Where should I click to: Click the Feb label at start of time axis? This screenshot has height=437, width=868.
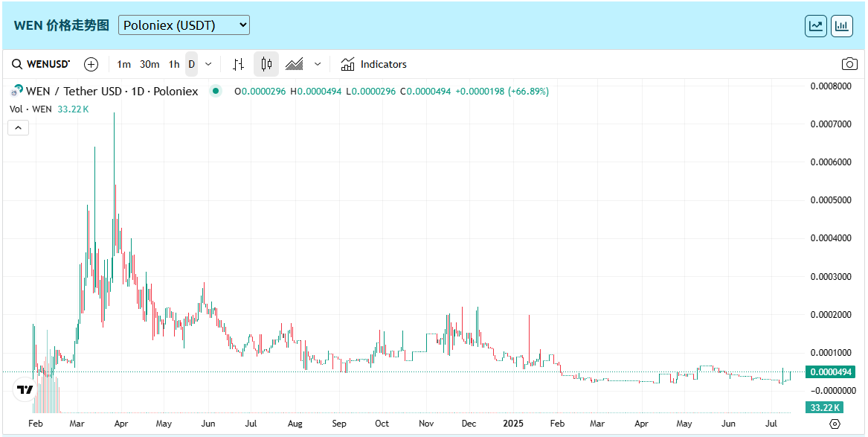[x=35, y=424]
